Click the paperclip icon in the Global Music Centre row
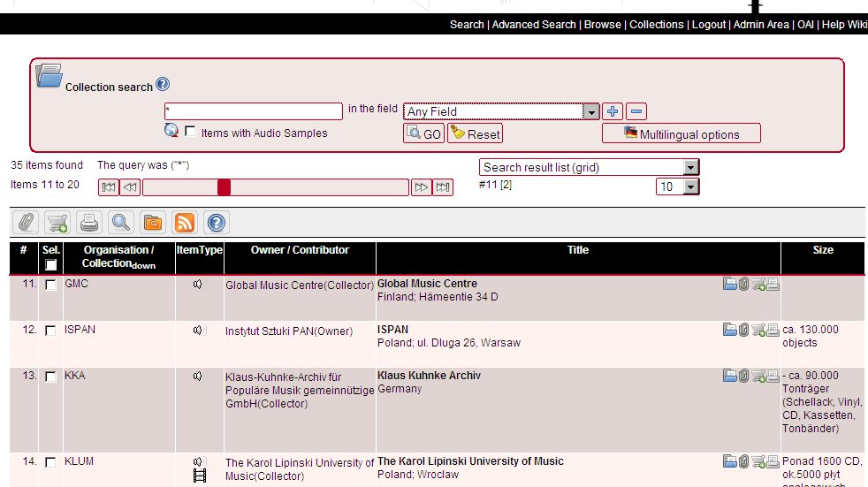Screen dimensions: 868x487 point(743,284)
